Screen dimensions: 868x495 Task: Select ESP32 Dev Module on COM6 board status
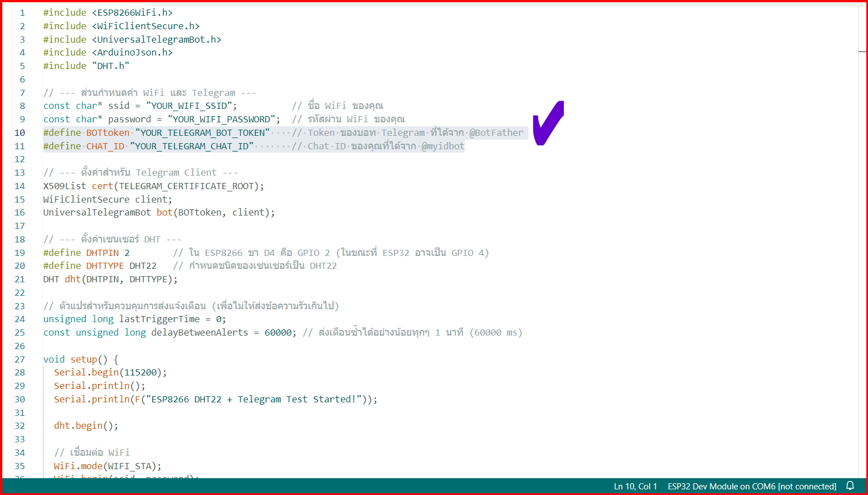[752, 487]
